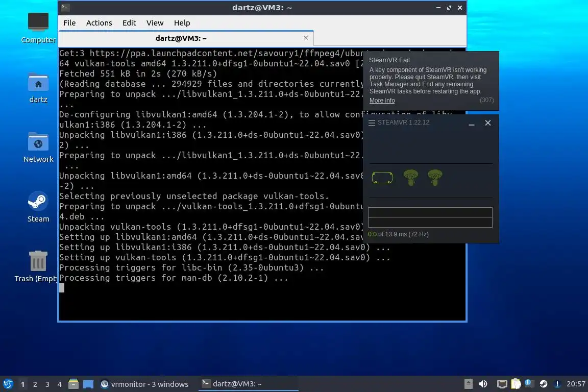Click the SteamVR Fail notification title
The width and height of the screenshot is (588, 392).
click(389, 60)
